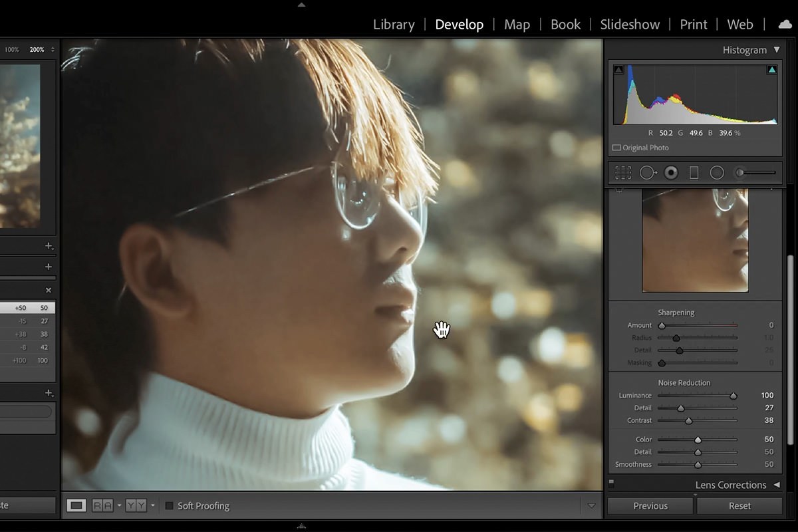
Task: Click the detail preview target picker icon
Action: pos(619,190)
